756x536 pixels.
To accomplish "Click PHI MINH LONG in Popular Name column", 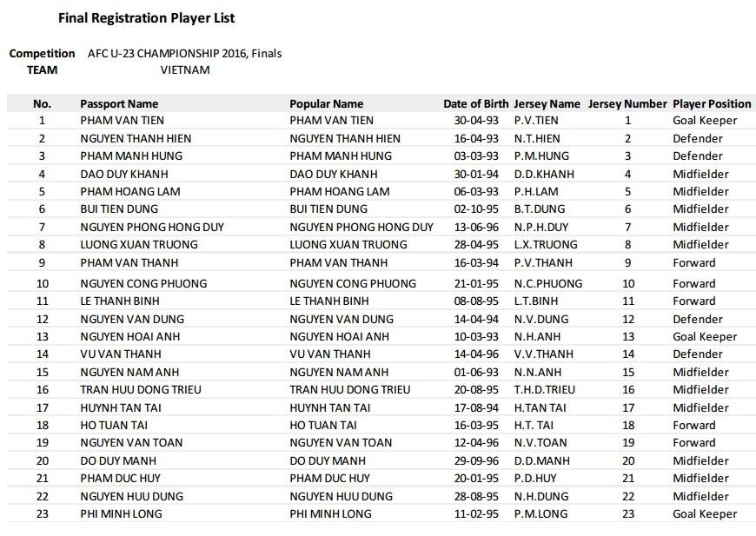I will point(330,513).
